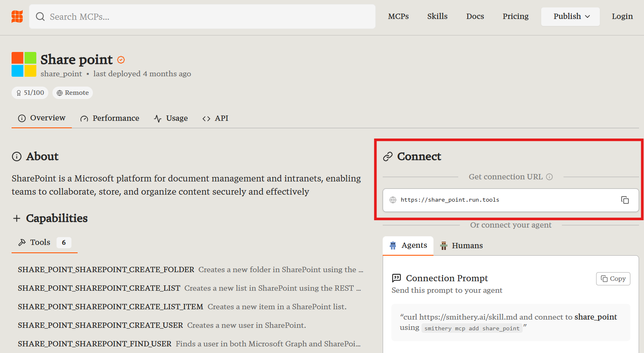Click the Share point Microsoft logo
The image size is (644, 353).
(x=24, y=64)
